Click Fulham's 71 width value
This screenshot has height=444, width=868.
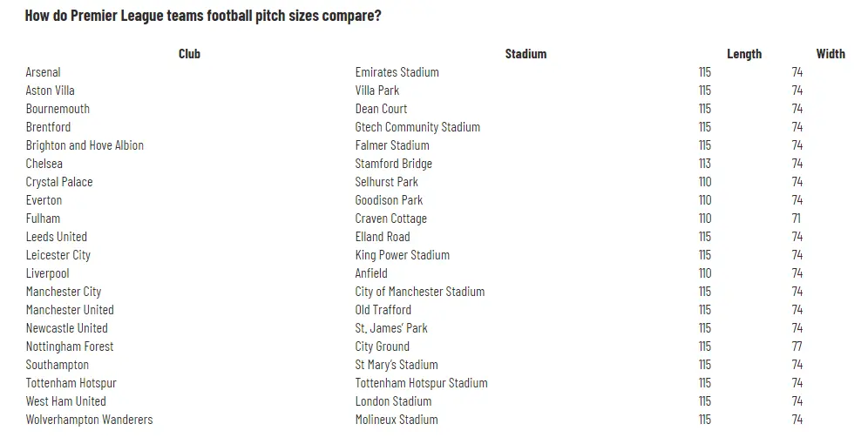pyautogui.click(x=796, y=219)
